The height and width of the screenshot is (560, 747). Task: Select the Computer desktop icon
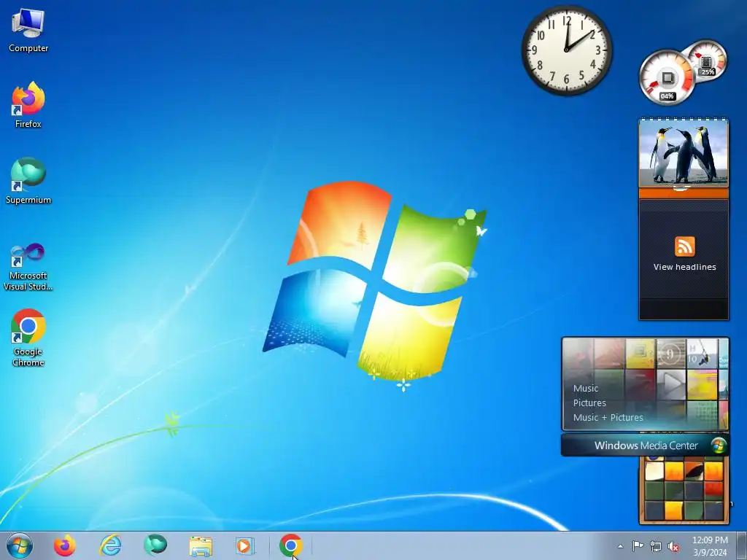pos(28,29)
